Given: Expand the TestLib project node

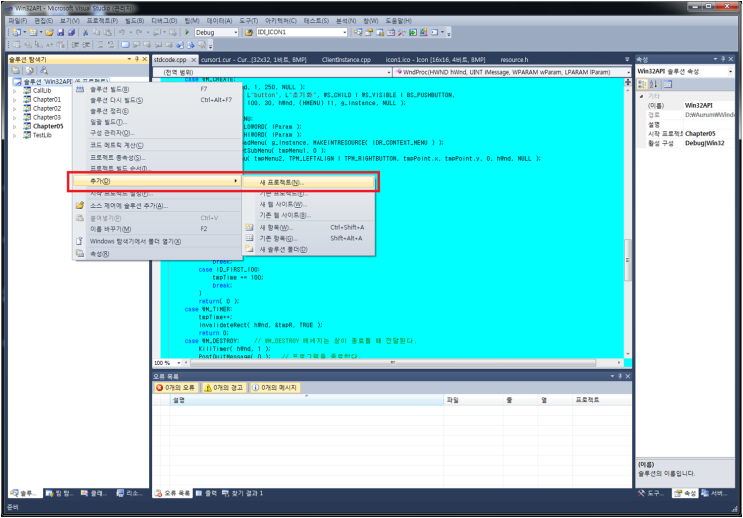Looking at the screenshot, I should (x=15, y=136).
